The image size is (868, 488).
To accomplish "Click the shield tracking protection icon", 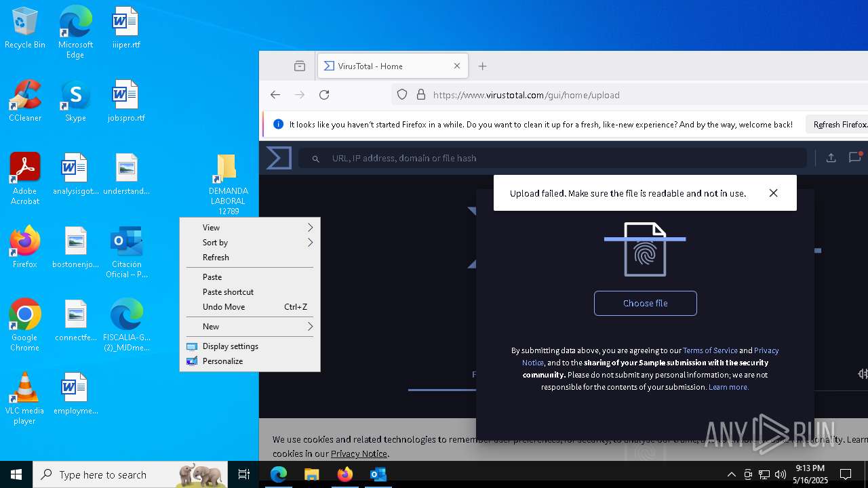I will [402, 95].
